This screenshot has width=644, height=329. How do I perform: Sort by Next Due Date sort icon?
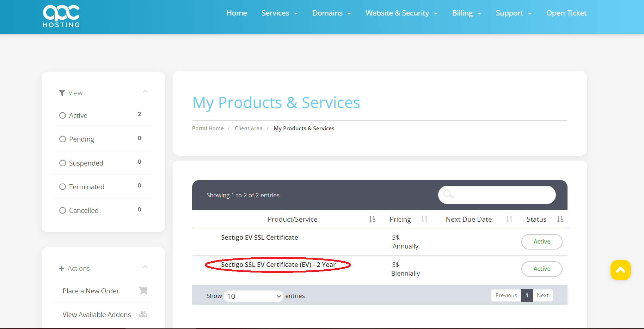pyautogui.click(x=509, y=219)
